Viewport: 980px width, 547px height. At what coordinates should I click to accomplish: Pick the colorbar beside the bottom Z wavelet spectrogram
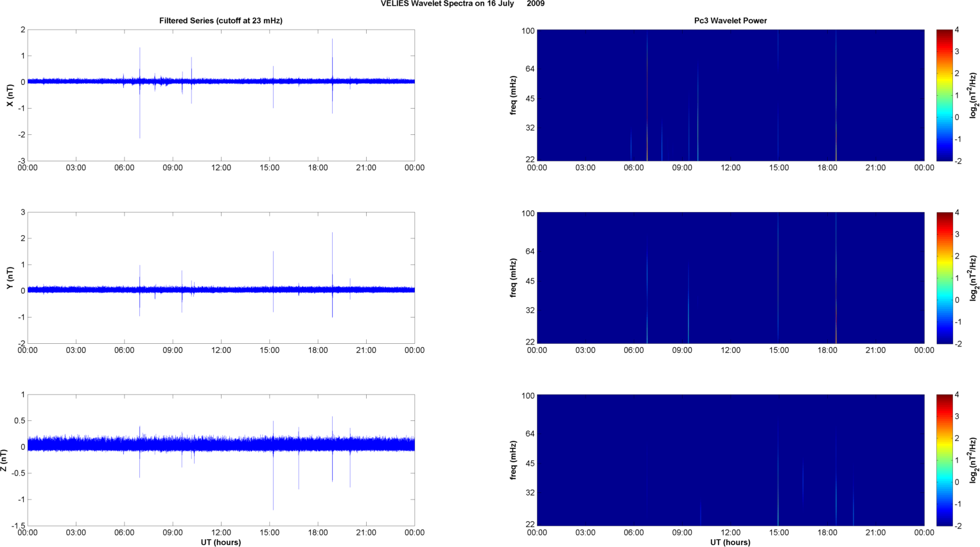(944, 460)
